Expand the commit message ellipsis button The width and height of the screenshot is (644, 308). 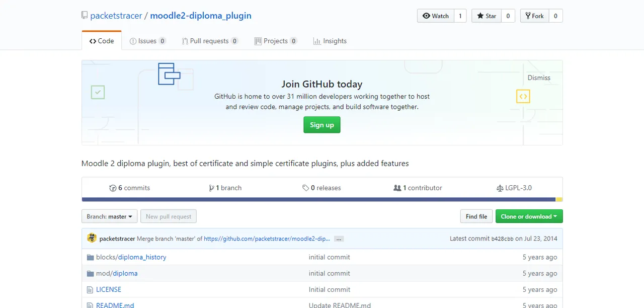coord(339,239)
